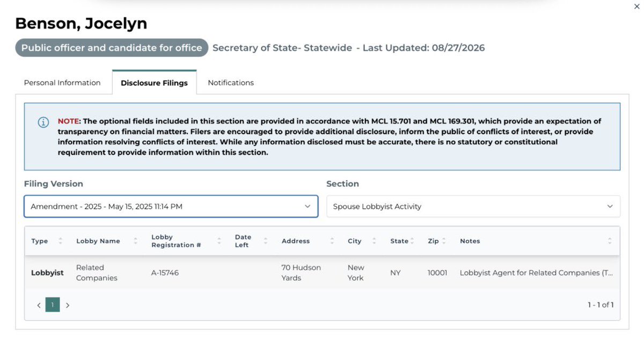Go to next page arrow
The height and width of the screenshot is (339, 644).
tap(68, 305)
